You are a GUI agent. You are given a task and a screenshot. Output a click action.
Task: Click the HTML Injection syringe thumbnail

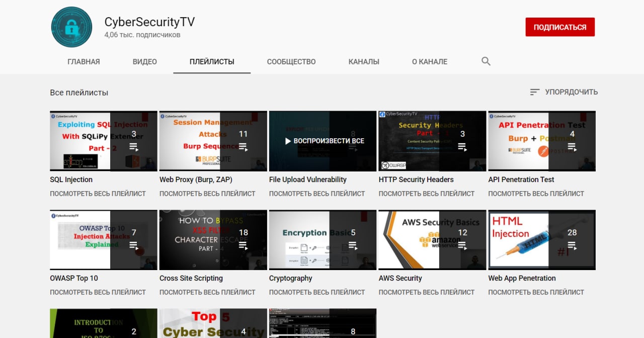click(x=542, y=240)
